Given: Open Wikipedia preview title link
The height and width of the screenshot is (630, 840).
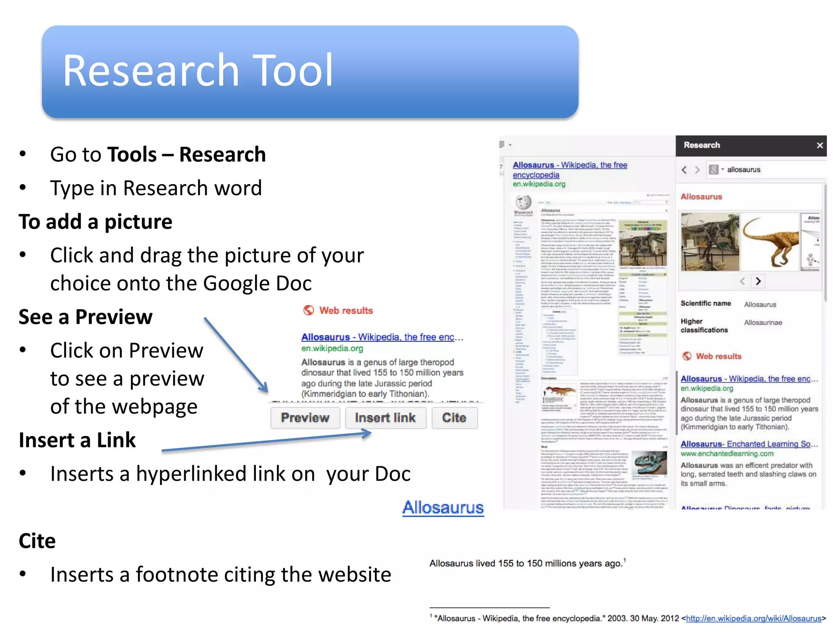Looking at the screenshot, I should pos(570,170).
